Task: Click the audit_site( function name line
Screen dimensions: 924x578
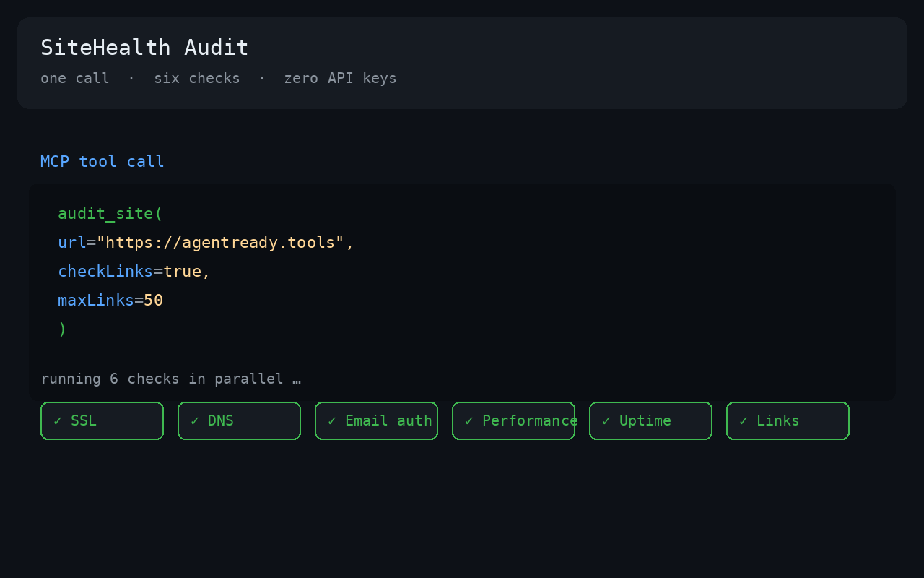Action: point(110,214)
